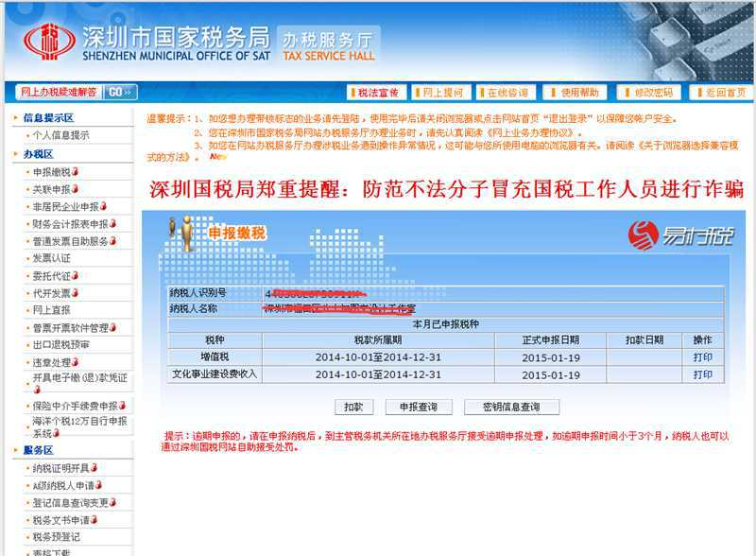Click red icon next to 违章处理

coord(75,361)
